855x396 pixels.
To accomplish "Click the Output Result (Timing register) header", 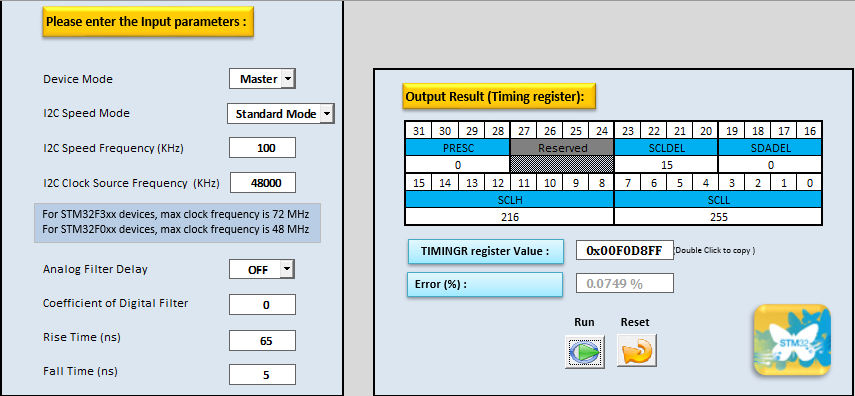I will pos(498,97).
